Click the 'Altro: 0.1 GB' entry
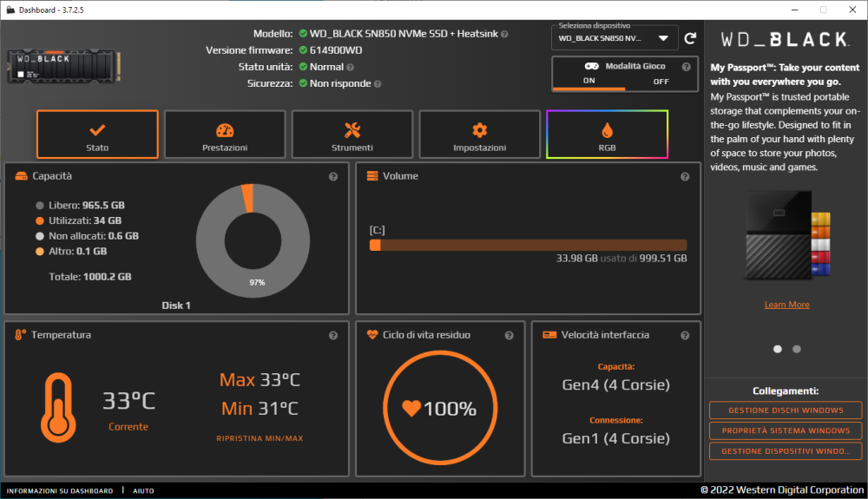Image resolution: width=868 pixels, height=499 pixels. [77, 251]
